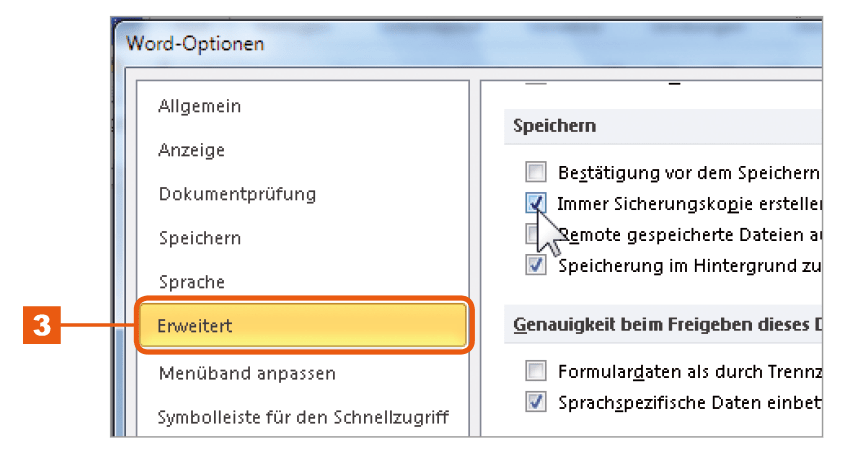Click the Speicherung im Hintergrund label text
Screen dimensions: 850x454
(690, 266)
